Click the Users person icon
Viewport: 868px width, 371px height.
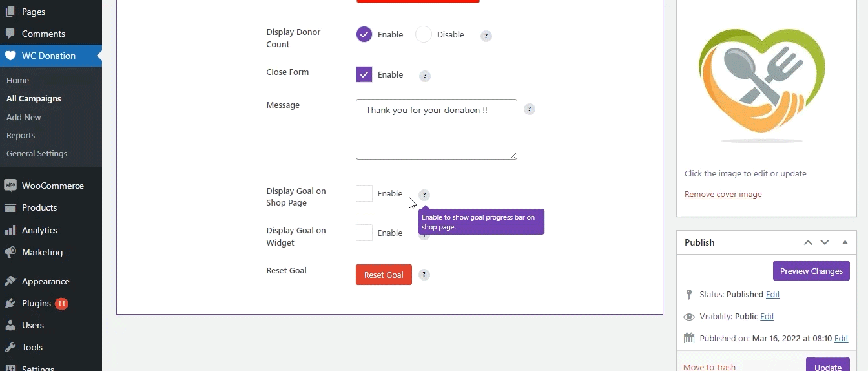(10, 325)
